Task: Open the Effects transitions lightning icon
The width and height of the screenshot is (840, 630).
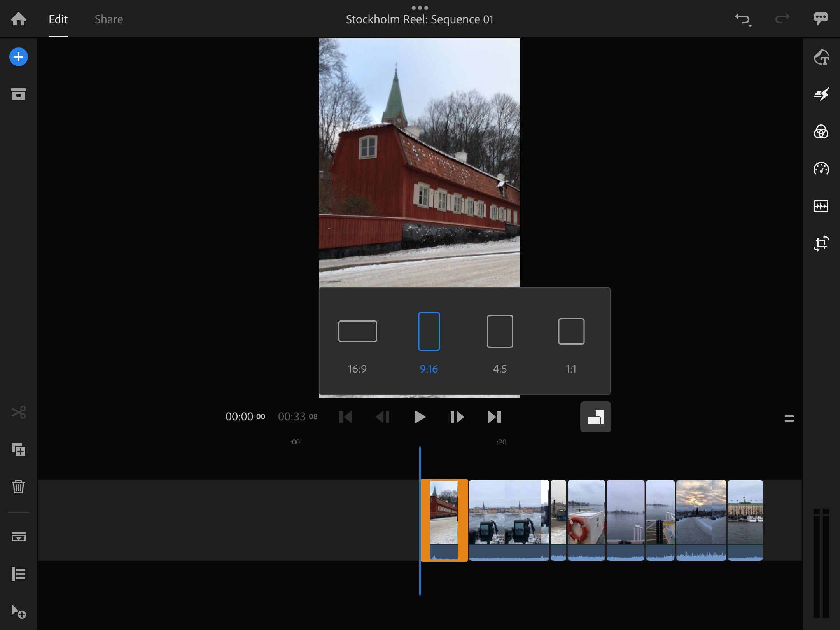Action: (821, 94)
